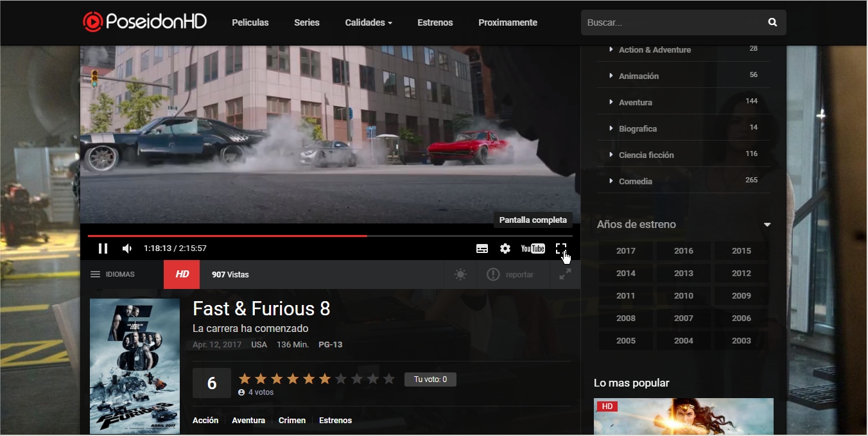The width and height of the screenshot is (868, 436).
Task: Click the Fast & Furious 8 title
Action: (261, 310)
